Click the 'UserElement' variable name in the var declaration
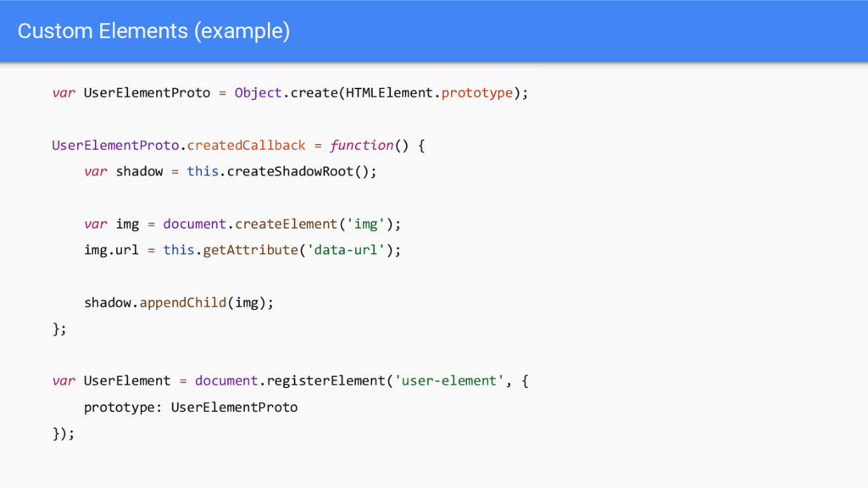Screen dimensions: 868x488 (x=127, y=380)
